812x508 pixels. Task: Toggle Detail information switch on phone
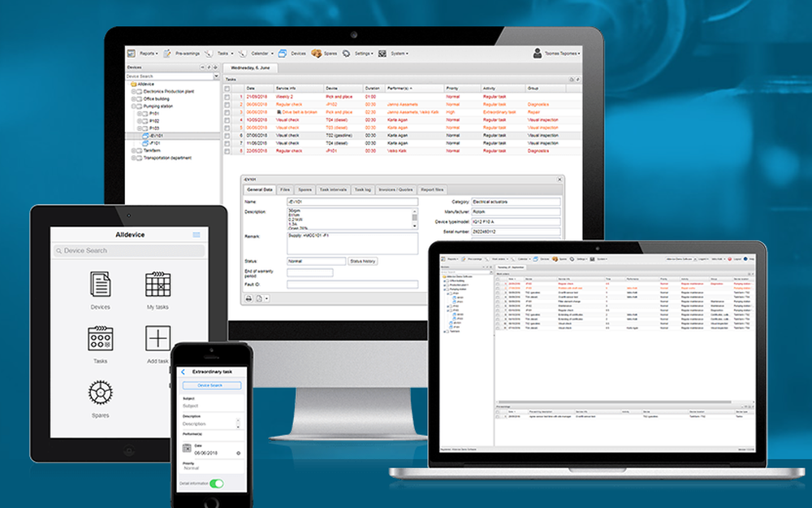(x=217, y=483)
